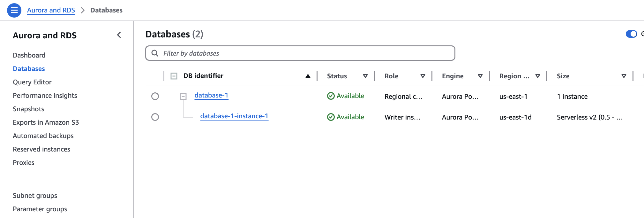Click the Aurora and RDS sidebar title

pos(45,35)
